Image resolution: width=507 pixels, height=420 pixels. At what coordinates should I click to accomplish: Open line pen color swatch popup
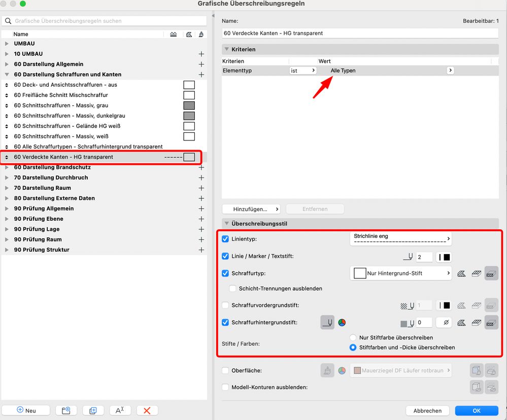point(444,257)
